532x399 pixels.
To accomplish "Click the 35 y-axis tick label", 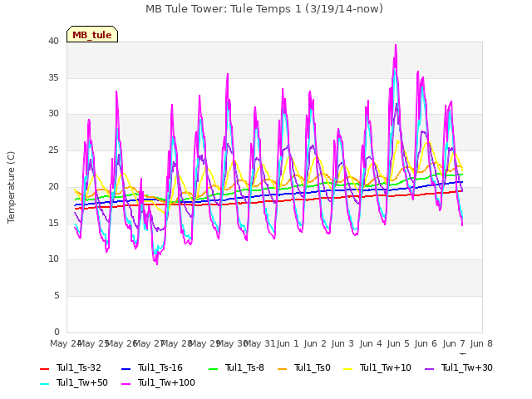I will point(53,77).
